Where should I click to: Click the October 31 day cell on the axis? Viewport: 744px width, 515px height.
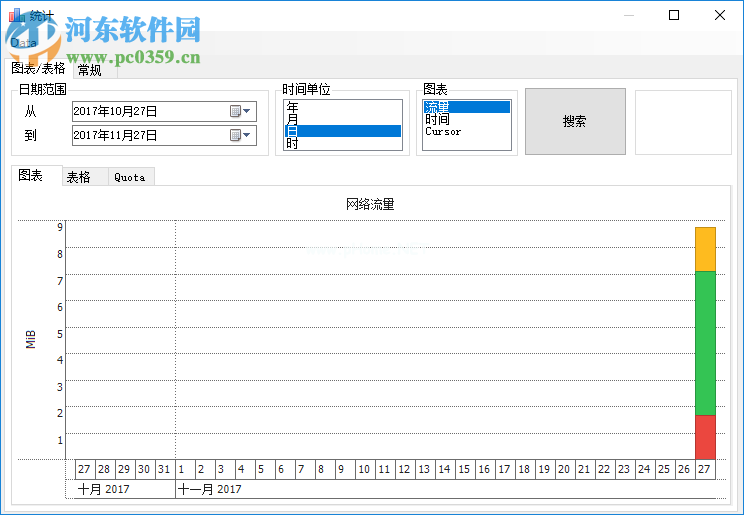(x=165, y=469)
